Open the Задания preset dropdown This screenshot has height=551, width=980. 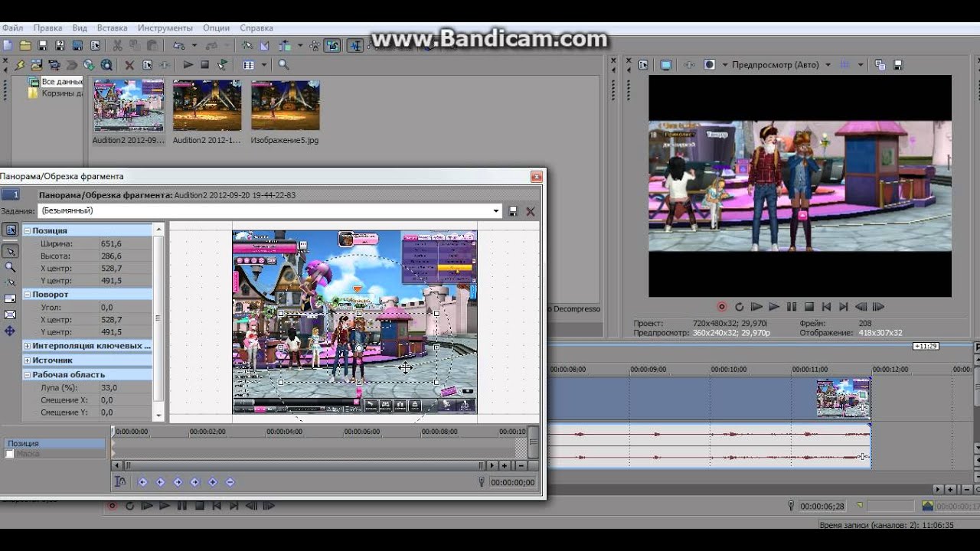[x=496, y=211]
